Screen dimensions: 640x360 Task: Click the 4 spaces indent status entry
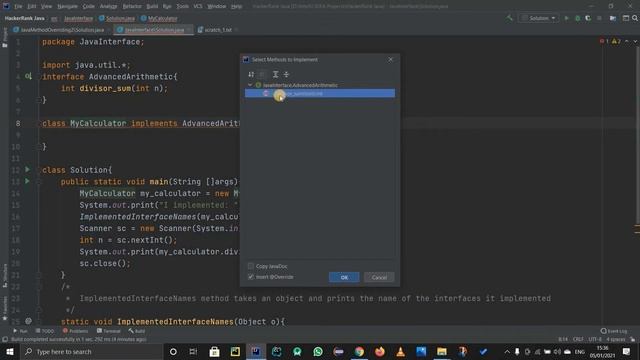616,339
